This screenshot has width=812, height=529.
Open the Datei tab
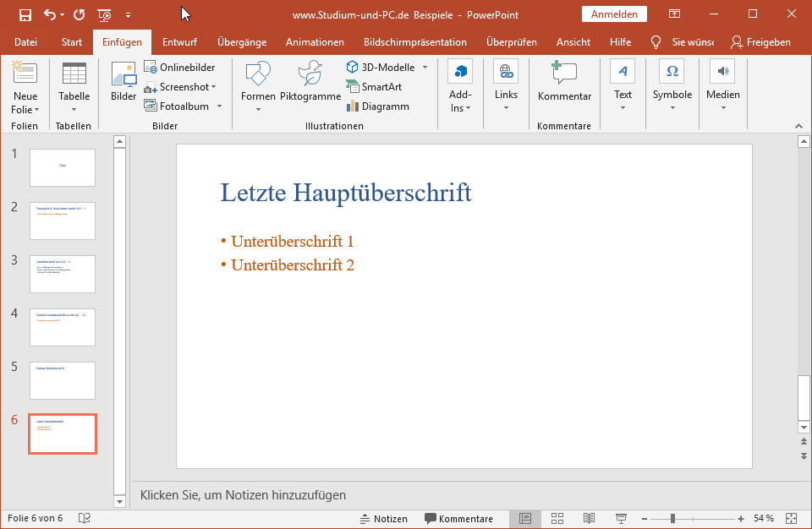click(25, 42)
